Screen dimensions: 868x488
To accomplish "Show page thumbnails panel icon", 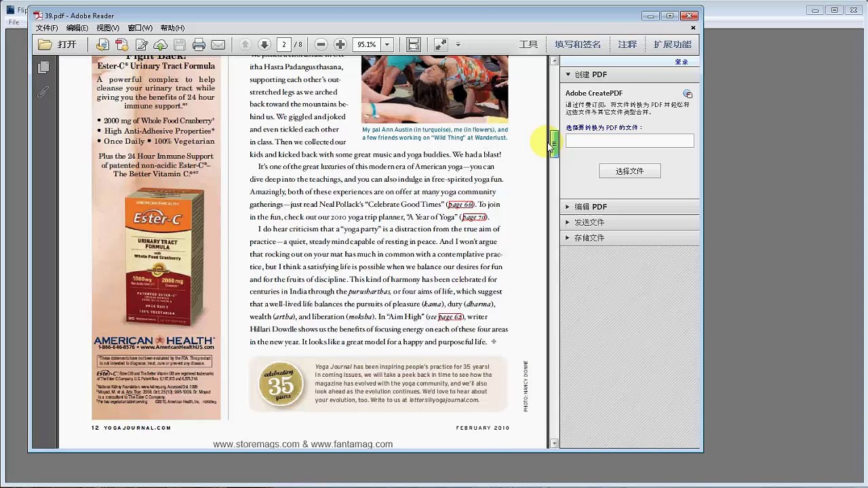I will click(43, 68).
